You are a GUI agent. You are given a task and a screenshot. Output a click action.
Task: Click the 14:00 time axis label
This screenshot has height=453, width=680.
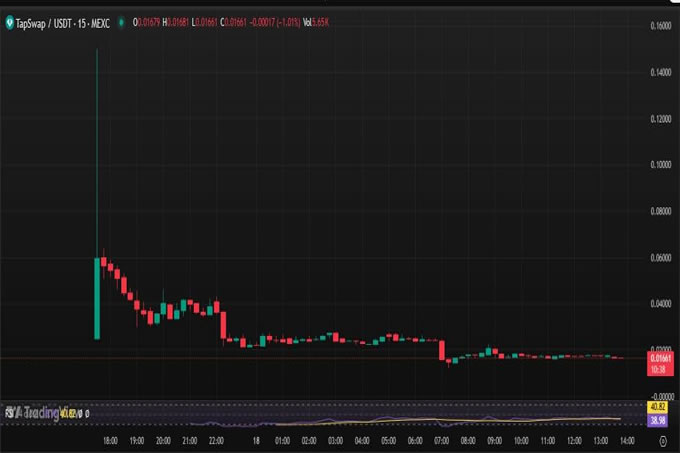tap(627, 439)
